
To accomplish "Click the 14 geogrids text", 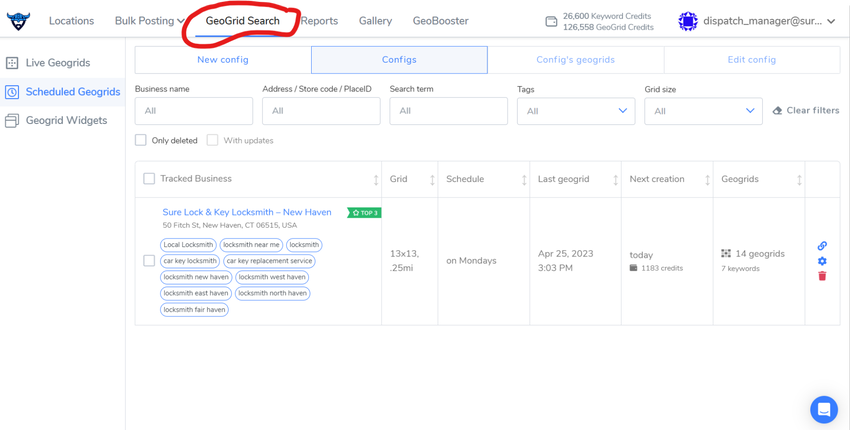I will (x=760, y=253).
